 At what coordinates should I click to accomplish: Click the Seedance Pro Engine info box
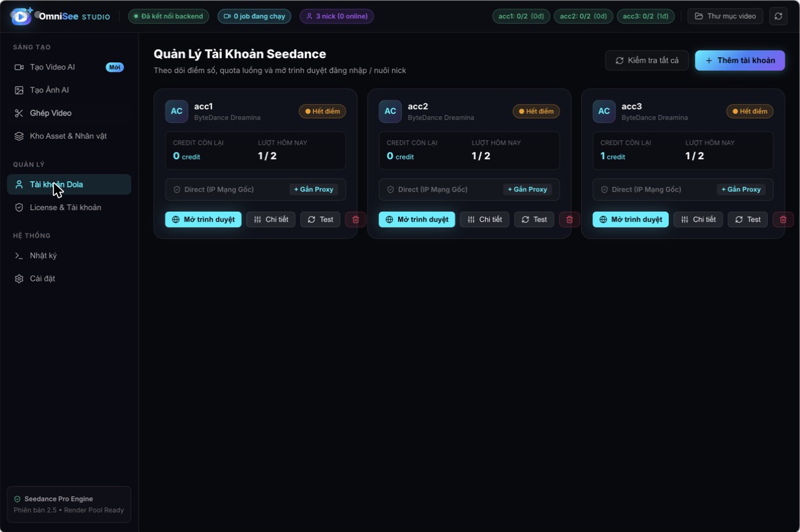pos(69,505)
